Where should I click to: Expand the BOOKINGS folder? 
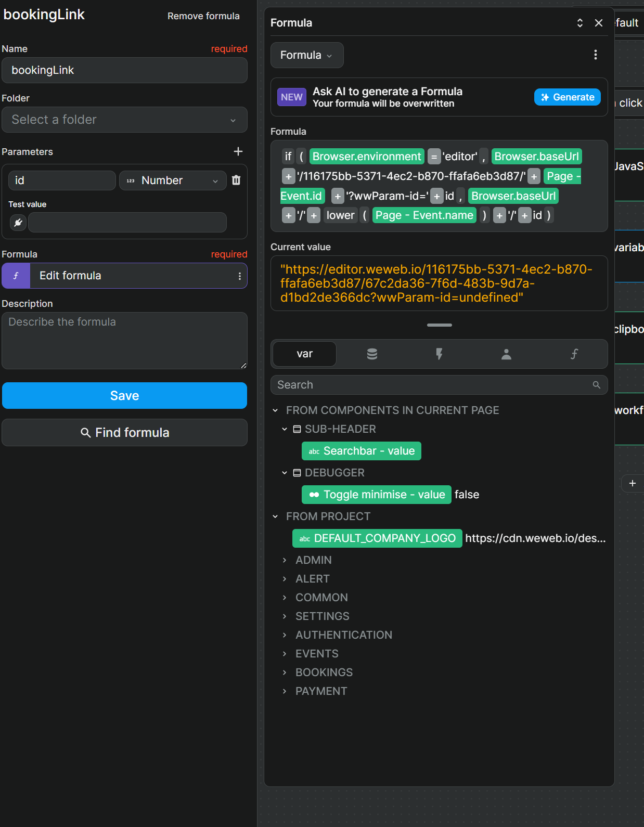click(285, 673)
